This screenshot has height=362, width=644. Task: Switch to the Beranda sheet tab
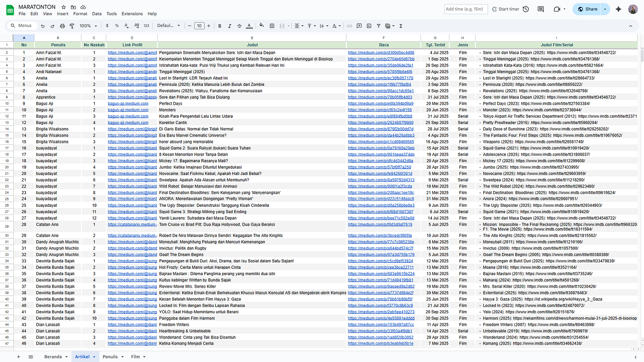coord(53,356)
